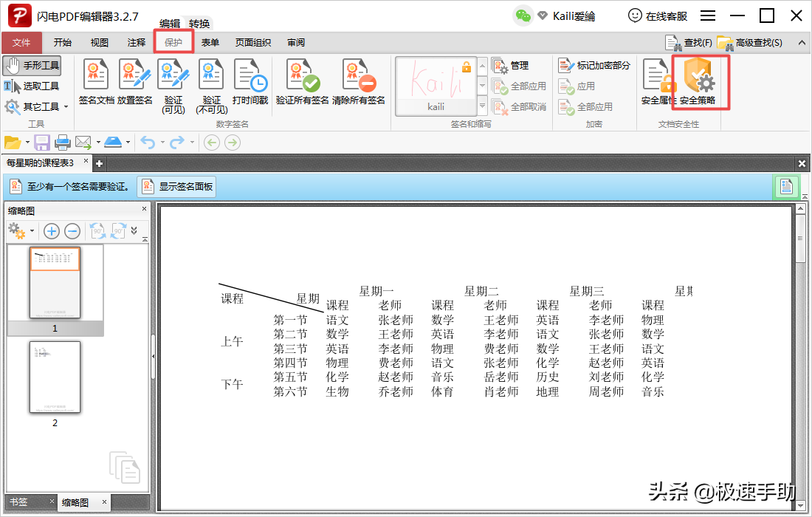Open 管理 signature management
Screen dimensions: 812x517
click(510, 66)
